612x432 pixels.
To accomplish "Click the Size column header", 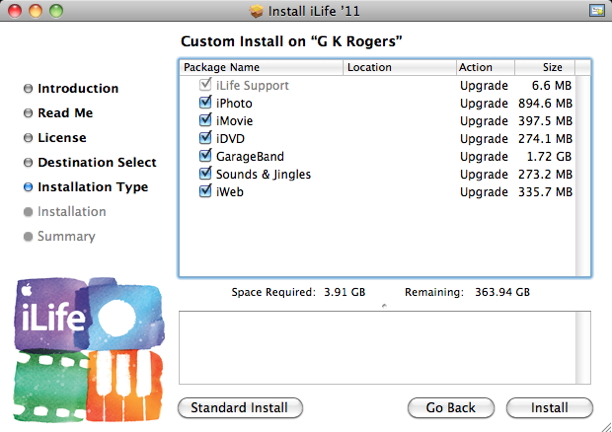I will (x=544, y=67).
